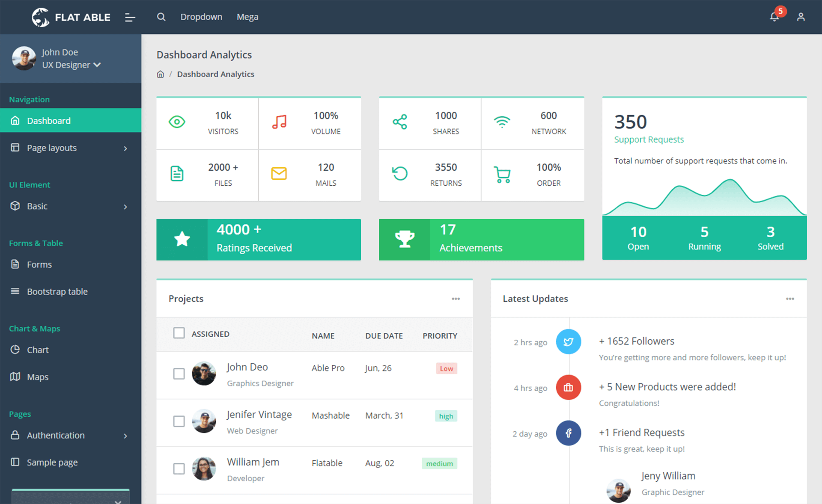This screenshot has height=504, width=822.
Task: Click the music note volume icon
Action: coord(279,122)
